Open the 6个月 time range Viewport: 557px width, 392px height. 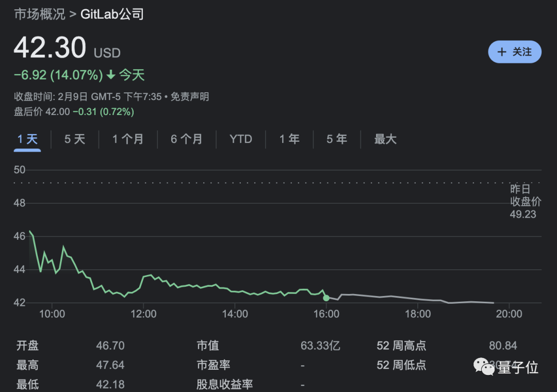click(186, 139)
